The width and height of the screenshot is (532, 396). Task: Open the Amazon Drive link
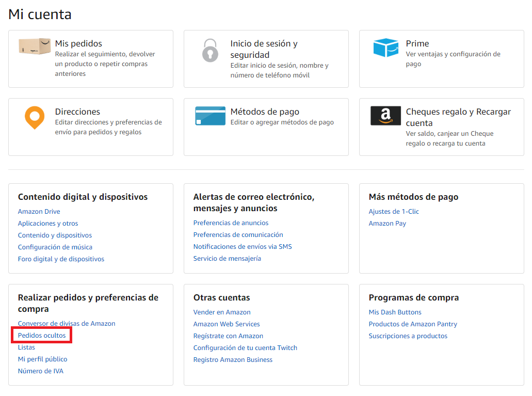(x=39, y=211)
